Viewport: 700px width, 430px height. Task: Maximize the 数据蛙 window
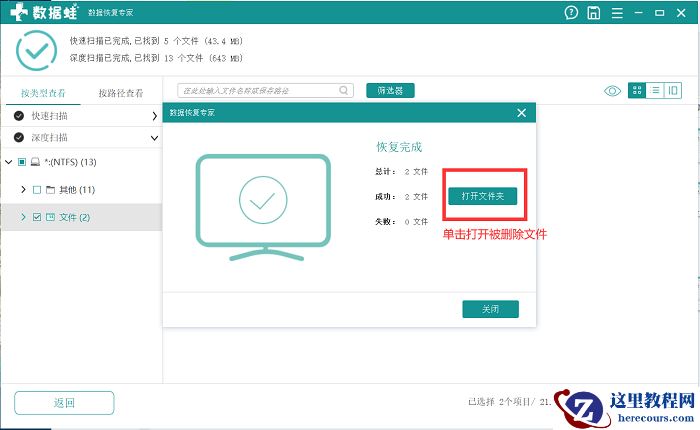coord(659,13)
